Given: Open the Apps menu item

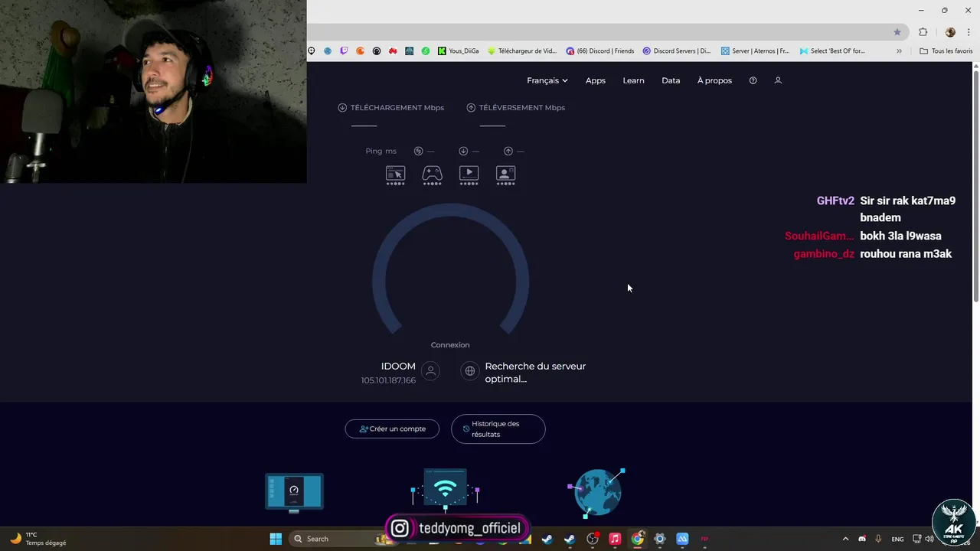Looking at the screenshot, I should [x=596, y=80].
